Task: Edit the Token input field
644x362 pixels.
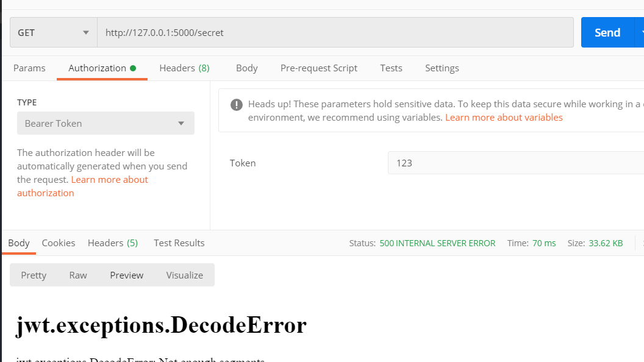Action: (x=516, y=163)
